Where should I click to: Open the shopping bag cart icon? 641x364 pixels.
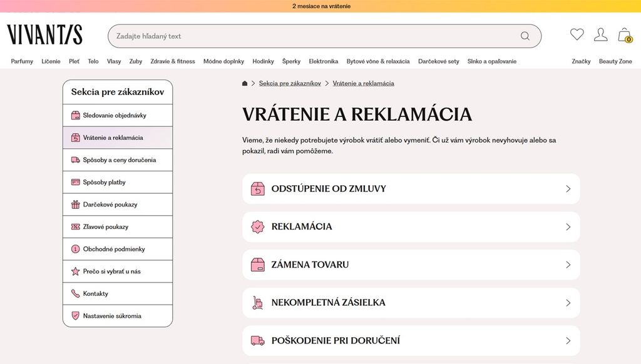coord(625,35)
